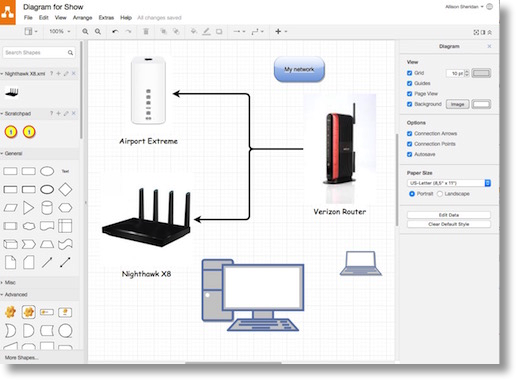
Task: Select the cylinder shape in General
Action: [47, 208]
